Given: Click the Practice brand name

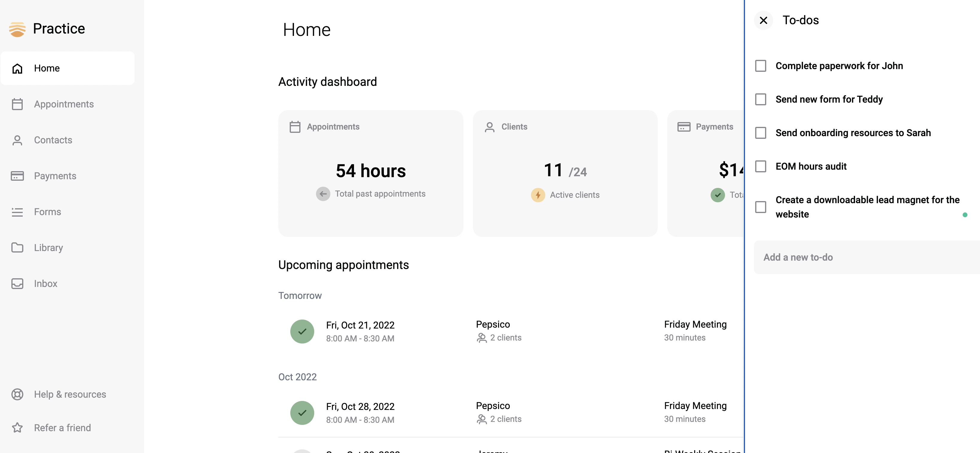Looking at the screenshot, I should [x=59, y=28].
